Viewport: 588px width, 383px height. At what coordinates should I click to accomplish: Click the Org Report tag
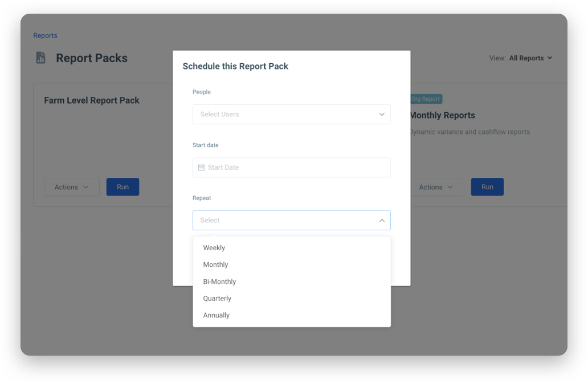426,99
